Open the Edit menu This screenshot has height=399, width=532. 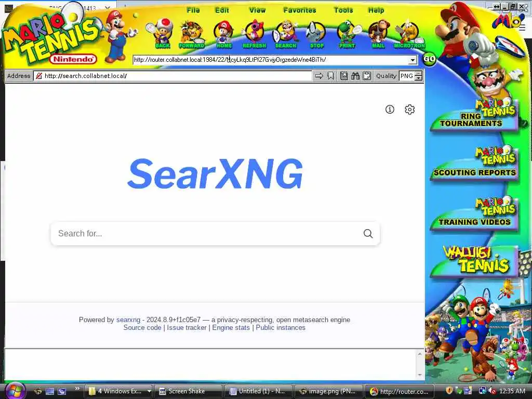222,10
